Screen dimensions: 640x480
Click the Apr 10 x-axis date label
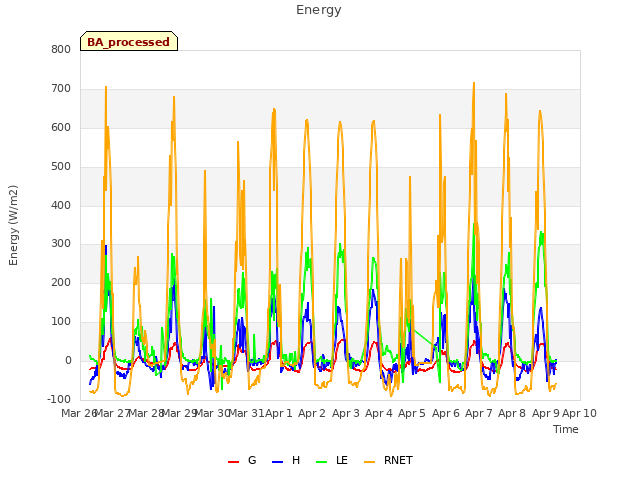coord(579,413)
